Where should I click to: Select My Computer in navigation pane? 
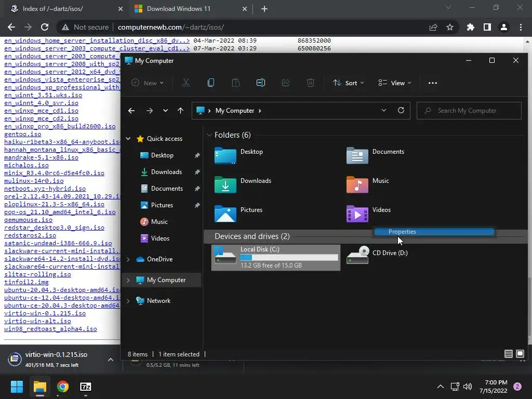click(162, 280)
